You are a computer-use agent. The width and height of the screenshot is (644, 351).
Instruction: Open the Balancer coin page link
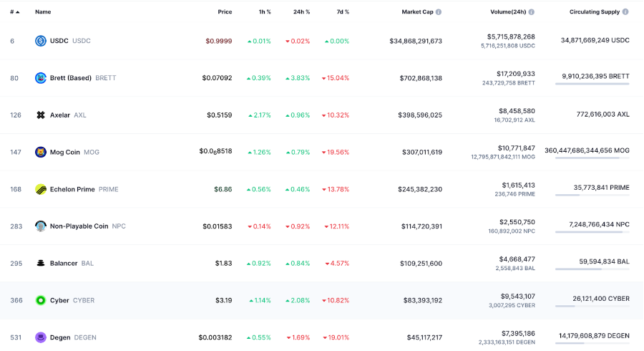[72, 263]
